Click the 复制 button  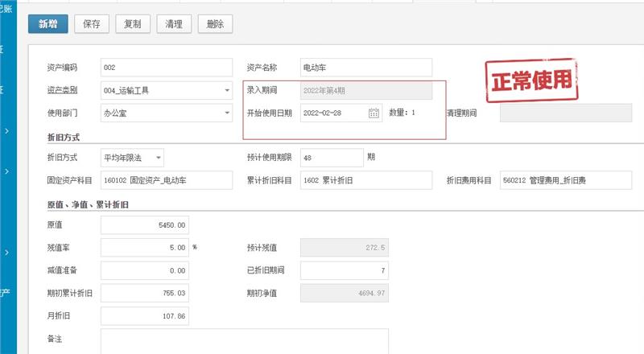point(132,24)
